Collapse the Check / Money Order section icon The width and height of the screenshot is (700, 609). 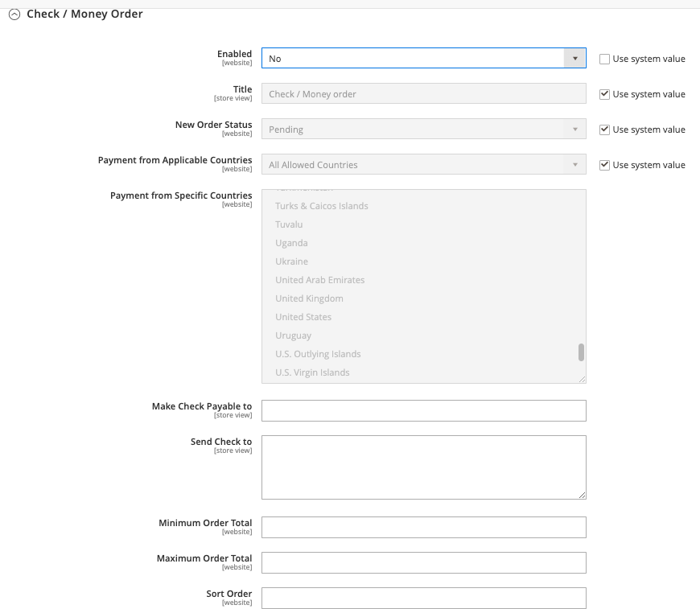point(14,14)
